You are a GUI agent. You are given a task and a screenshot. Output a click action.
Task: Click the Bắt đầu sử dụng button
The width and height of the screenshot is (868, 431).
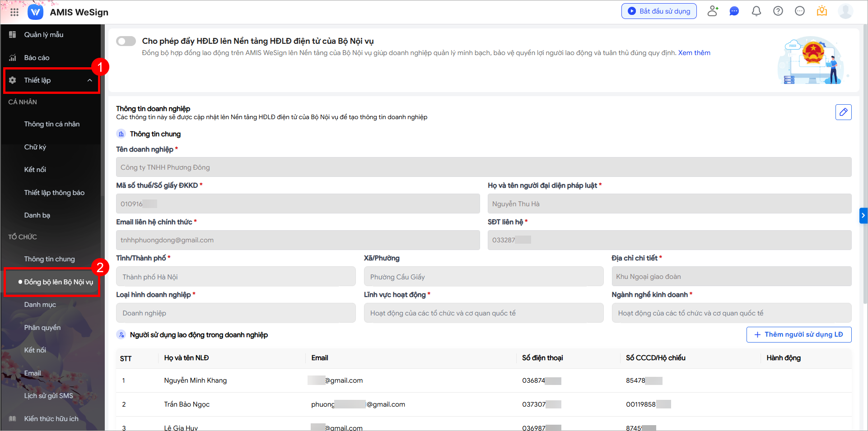pos(659,11)
